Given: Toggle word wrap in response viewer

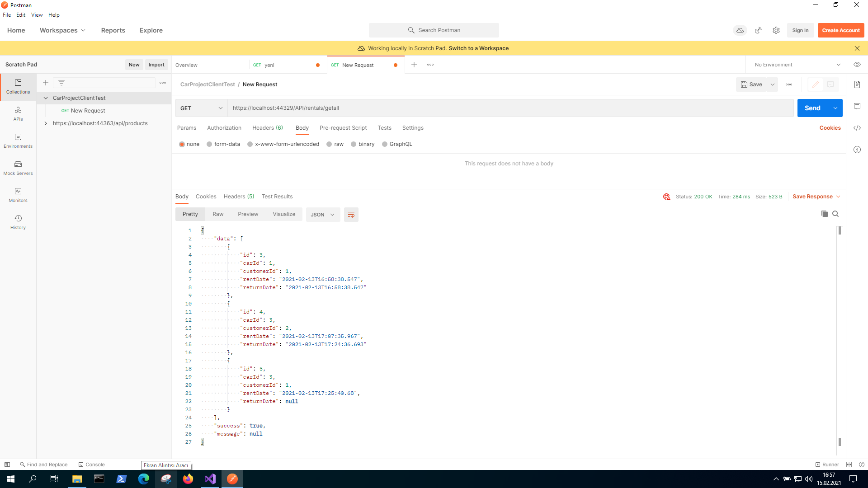Looking at the screenshot, I should coord(351,215).
